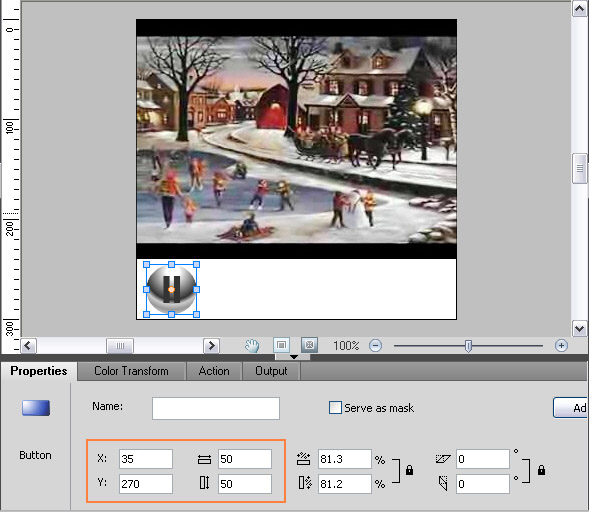Click the height icon beside 50
The image size is (589, 512).
204,483
